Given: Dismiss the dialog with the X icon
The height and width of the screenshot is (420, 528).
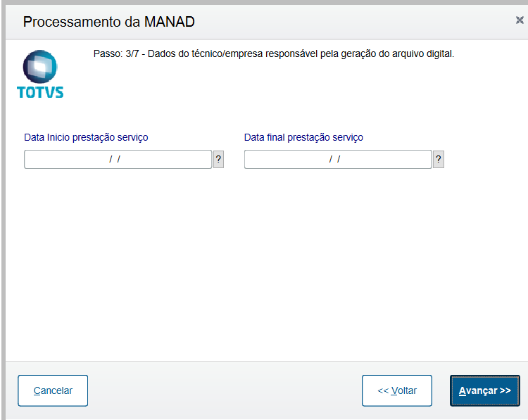Looking at the screenshot, I should click(520, 20).
